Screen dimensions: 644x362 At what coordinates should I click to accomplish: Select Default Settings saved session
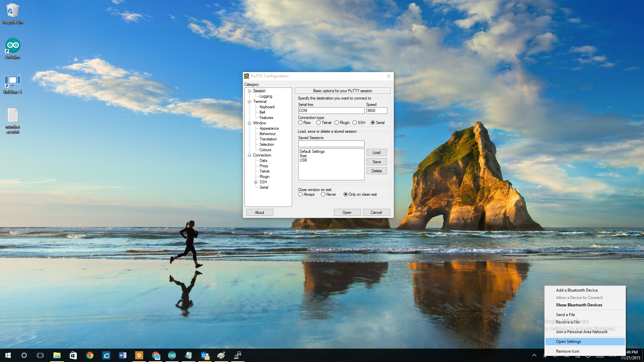tap(312, 152)
